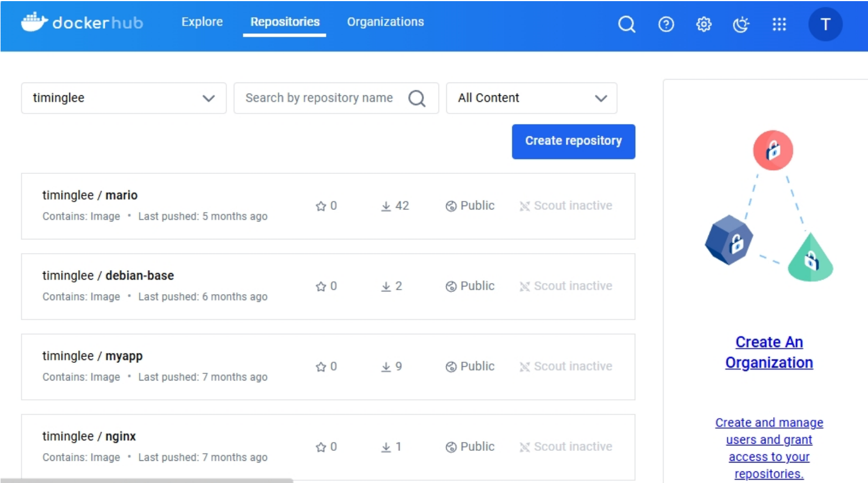Click the Scout inactive icon for nginx
The image size is (868, 483).
(524, 447)
